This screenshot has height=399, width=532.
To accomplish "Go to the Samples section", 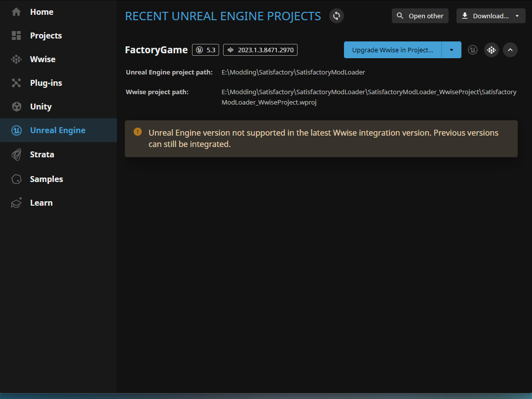I will pos(58,179).
